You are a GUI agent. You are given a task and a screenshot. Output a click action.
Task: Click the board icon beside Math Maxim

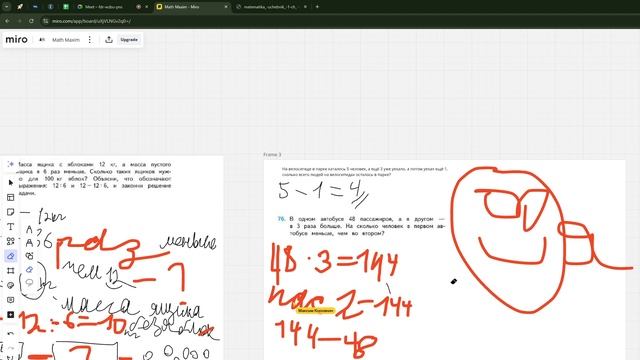(x=42, y=40)
